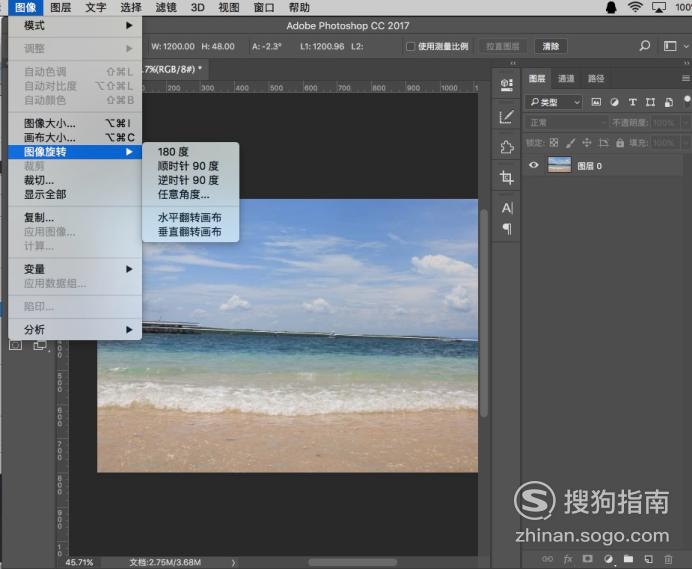Image resolution: width=692 pixels, height=569 pixels.
Task: Click the screen mode icon below menu
Action: tap(40, 346)
